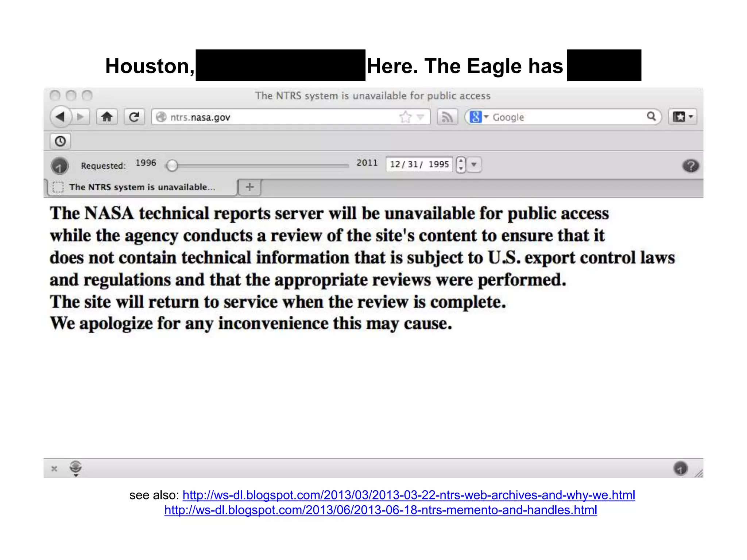Screen dimensions: 747x560
Task: Click the ntrs.nasa.gov address field
Action: 291,117
